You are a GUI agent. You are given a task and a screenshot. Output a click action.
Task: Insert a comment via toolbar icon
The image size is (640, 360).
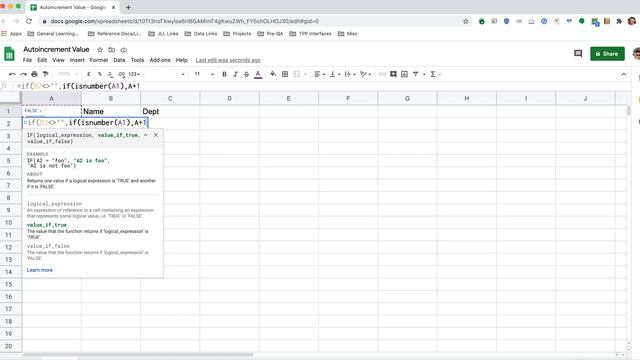tap(393, 74)
